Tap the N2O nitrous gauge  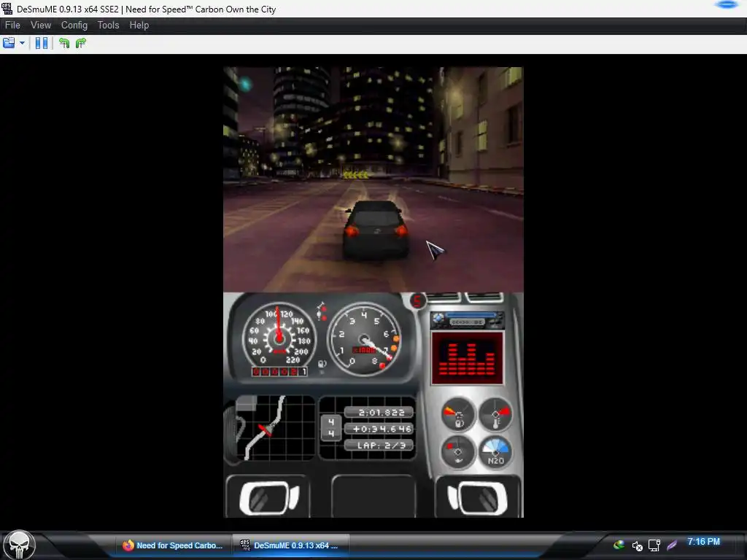coord(495,451)
